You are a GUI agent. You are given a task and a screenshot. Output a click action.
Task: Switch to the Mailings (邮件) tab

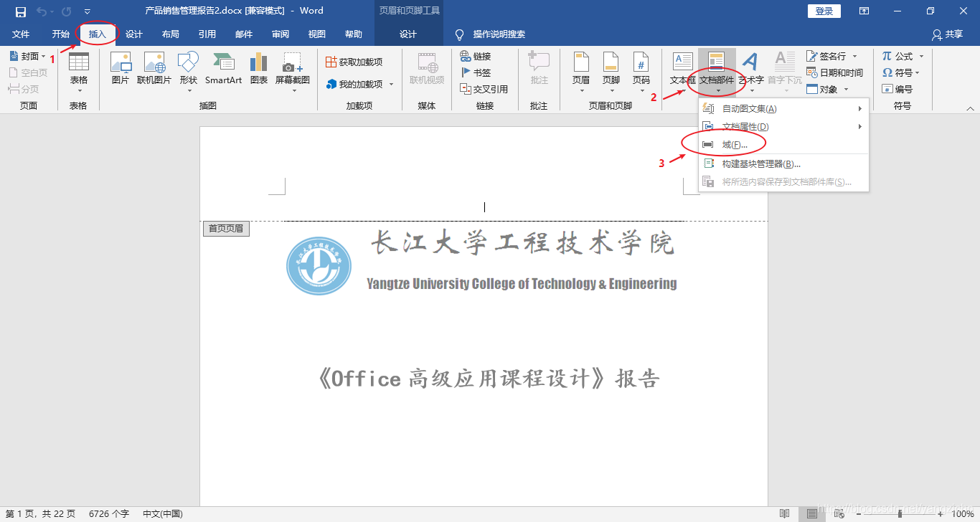pyautogui.click(x=244, y=34)
